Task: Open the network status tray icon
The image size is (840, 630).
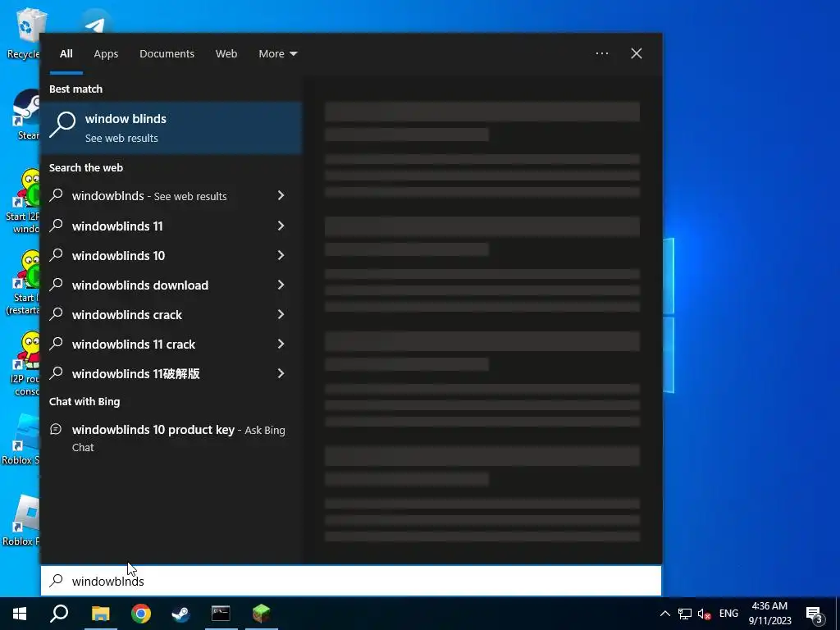Action: (685, 614)
